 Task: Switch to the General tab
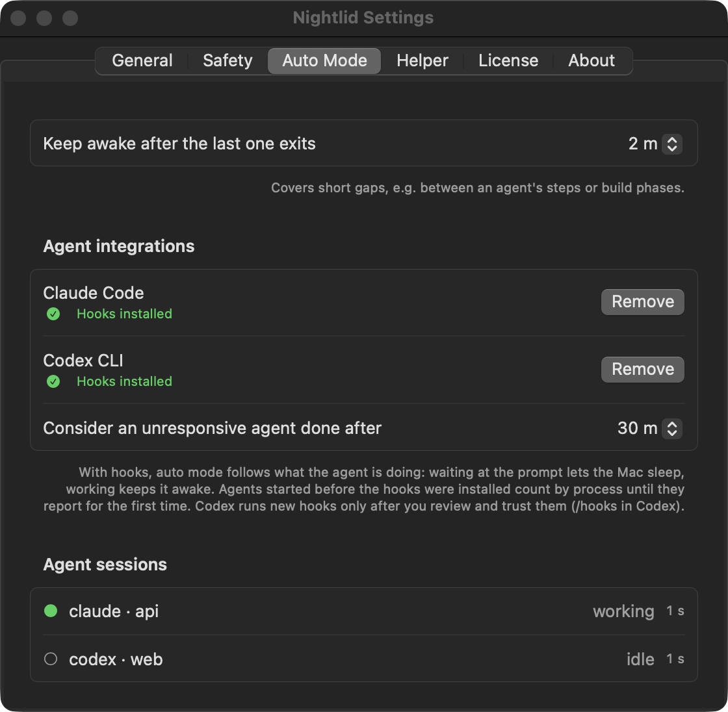(142, 61)
